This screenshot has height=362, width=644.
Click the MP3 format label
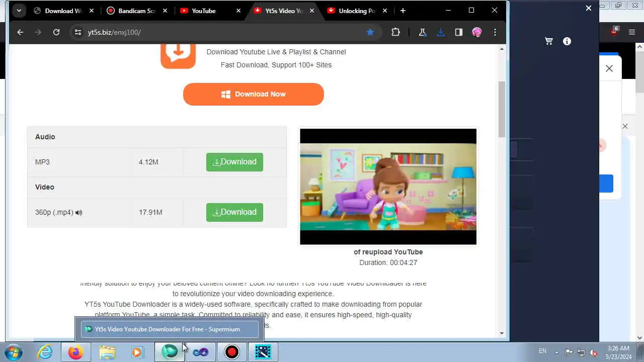[x=42, y=162]
